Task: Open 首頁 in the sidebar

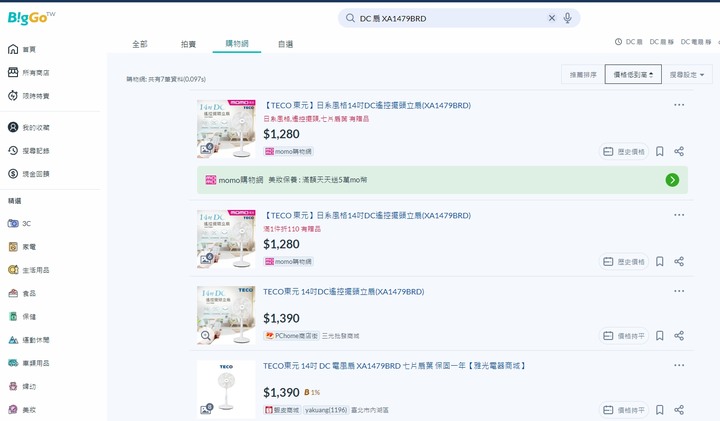Action: (x=22, y=49)
